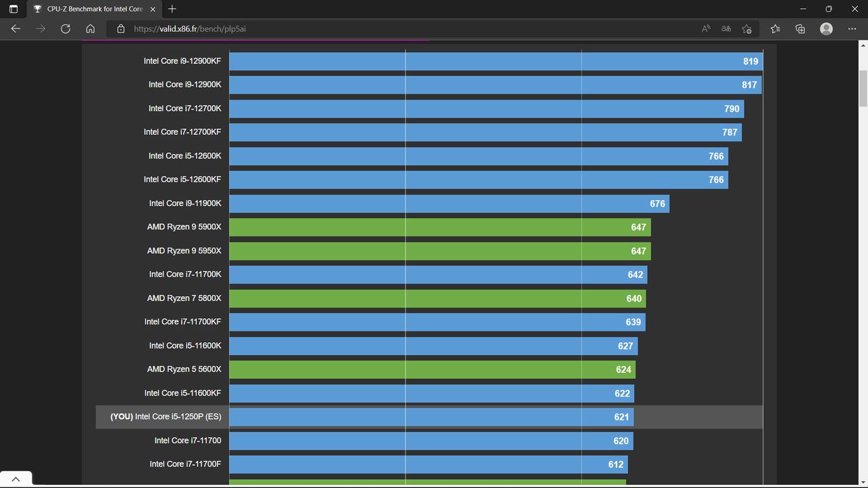Click the (YOU) Intel Core i5-1250P (ES) label
This screenshot has width=868, height=488.
tap(165, 417)
